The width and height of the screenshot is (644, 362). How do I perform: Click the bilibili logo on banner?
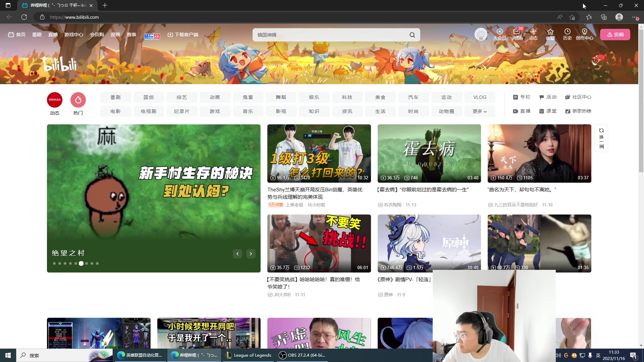point(60,64)
